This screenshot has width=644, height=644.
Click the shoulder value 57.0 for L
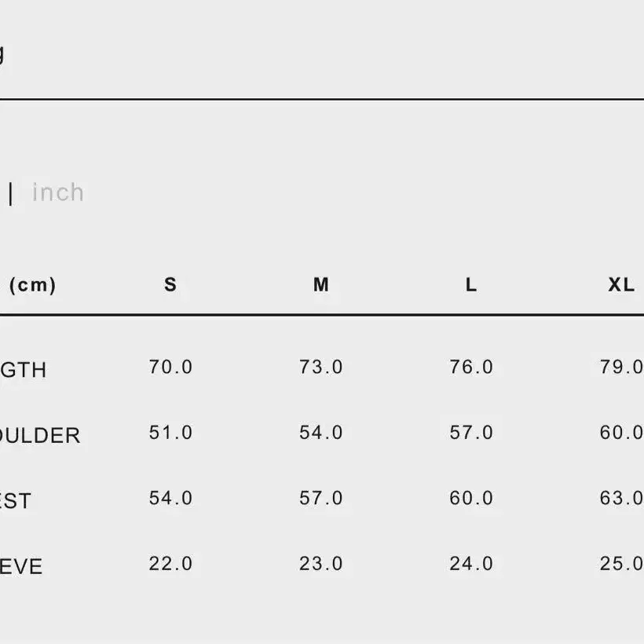(x=471, y=433)
